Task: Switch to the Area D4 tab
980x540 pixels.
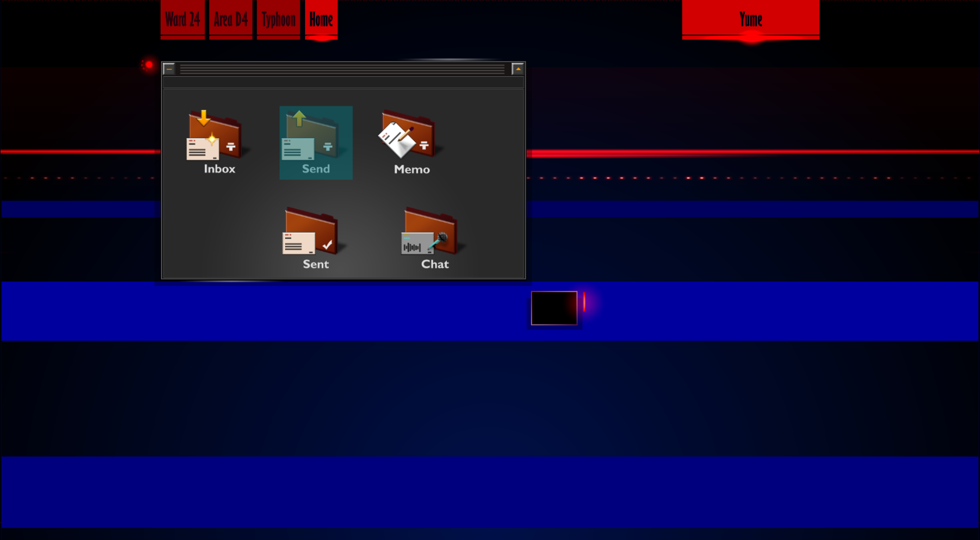Action: pos(231,19)
